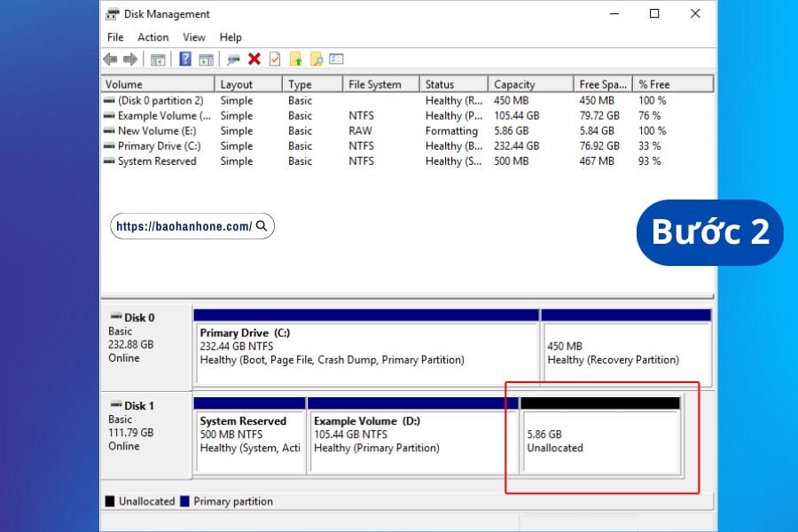Open the Action menu

click(153, 37)
